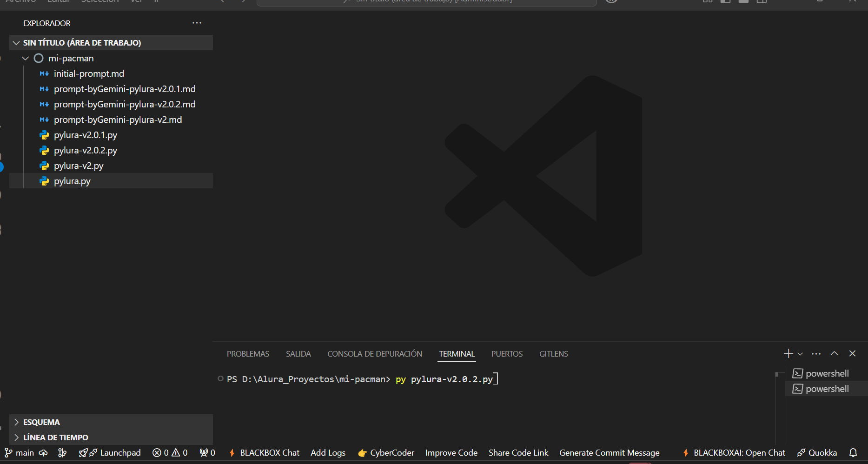Switch to the SALIDA tab

tap(298, 354)
